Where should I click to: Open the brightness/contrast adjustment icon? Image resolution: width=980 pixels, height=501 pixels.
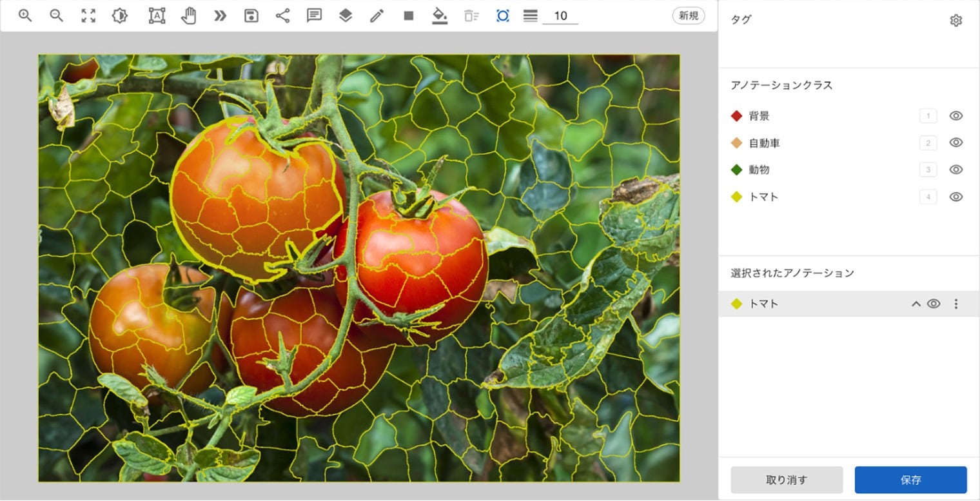point(120,15)
